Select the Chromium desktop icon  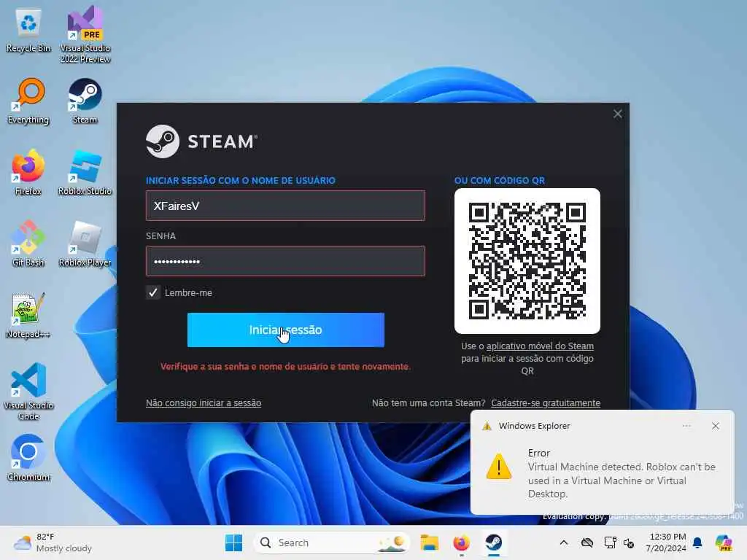[28, 458]
